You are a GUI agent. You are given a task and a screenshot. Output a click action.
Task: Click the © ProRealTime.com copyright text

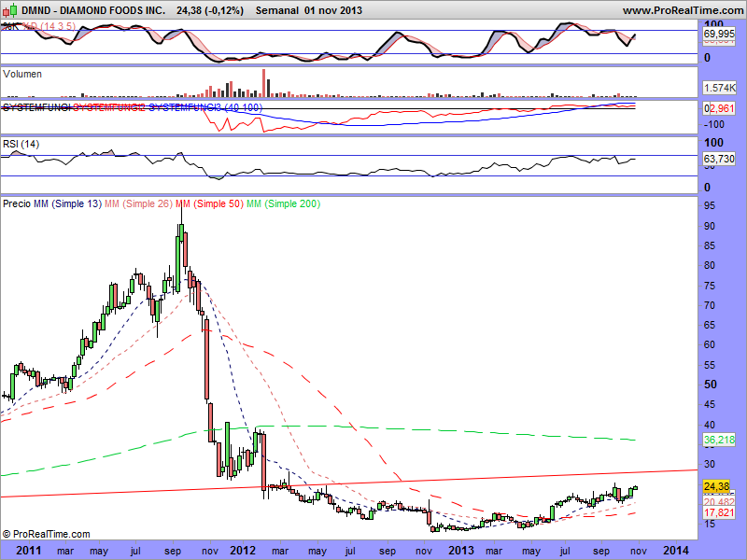coord(46,534)
